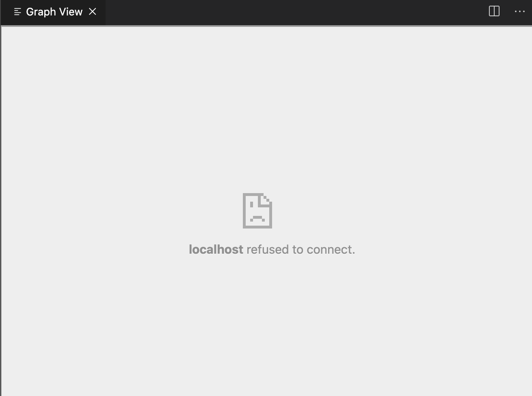
Task: Click the X next to the Graph View title
Action: coord(93,11)
